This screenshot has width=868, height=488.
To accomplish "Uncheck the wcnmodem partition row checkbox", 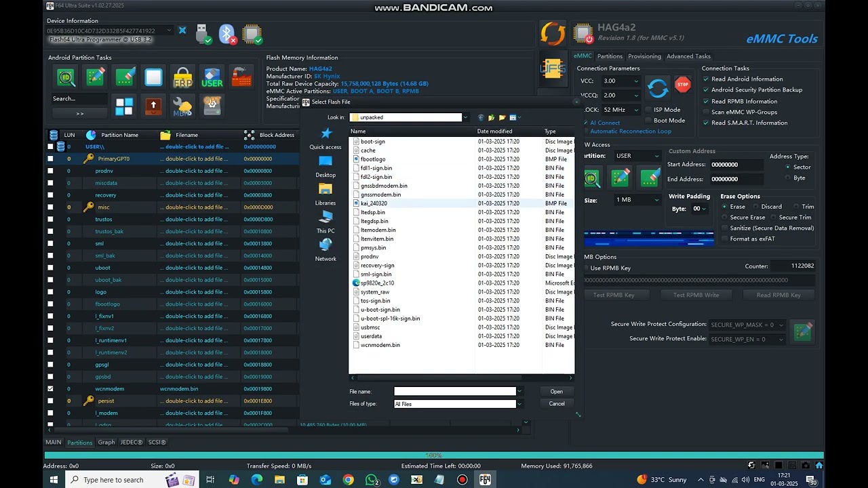I will [50, 389].
